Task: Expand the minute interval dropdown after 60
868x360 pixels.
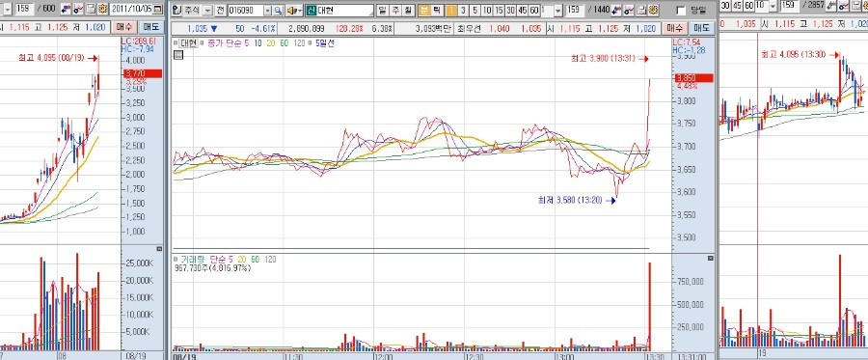Action: [558, 11]
